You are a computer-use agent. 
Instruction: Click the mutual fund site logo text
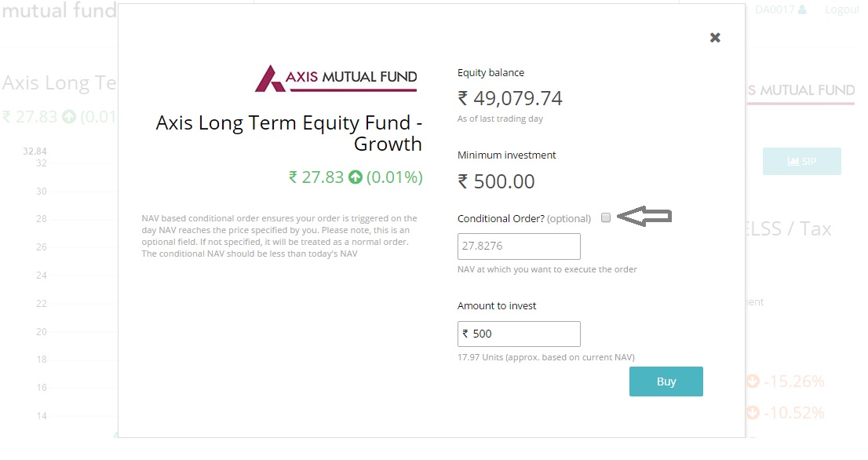pos(59,10)
